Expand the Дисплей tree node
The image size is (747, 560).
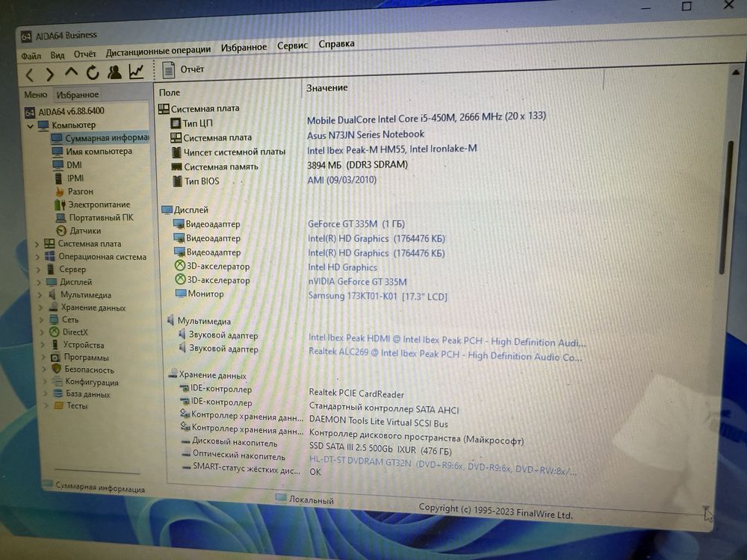click(x=40, y=282)
